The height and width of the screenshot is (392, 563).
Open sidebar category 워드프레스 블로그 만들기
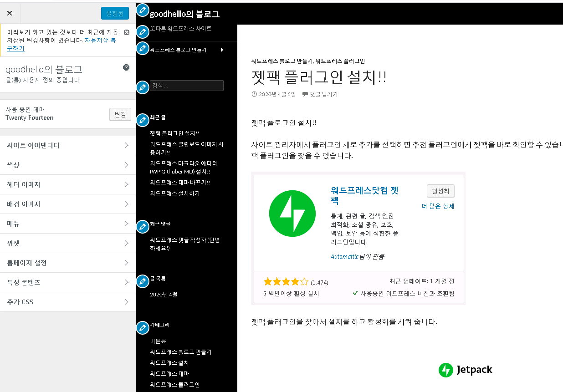click(x=181, y=352)
